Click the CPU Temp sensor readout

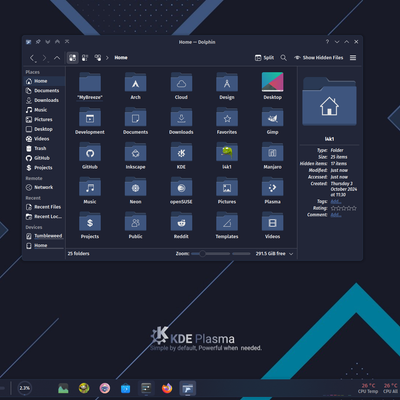point(368,388)
